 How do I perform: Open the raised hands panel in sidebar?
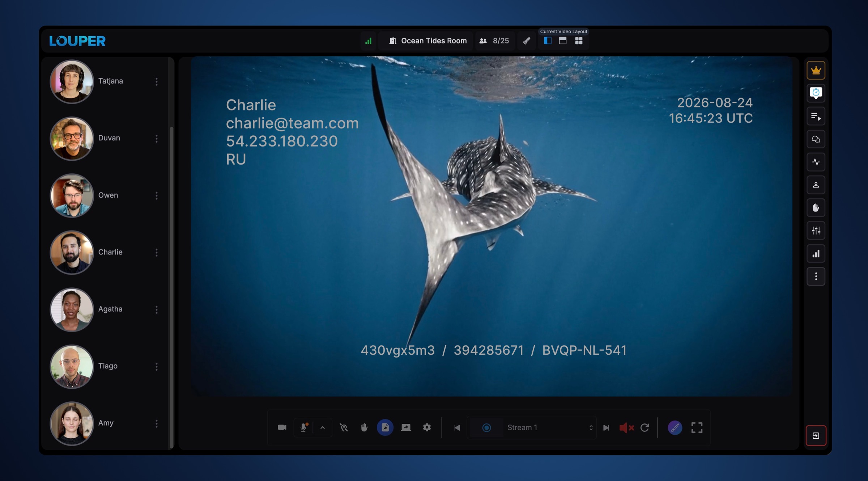coord(816,208)
